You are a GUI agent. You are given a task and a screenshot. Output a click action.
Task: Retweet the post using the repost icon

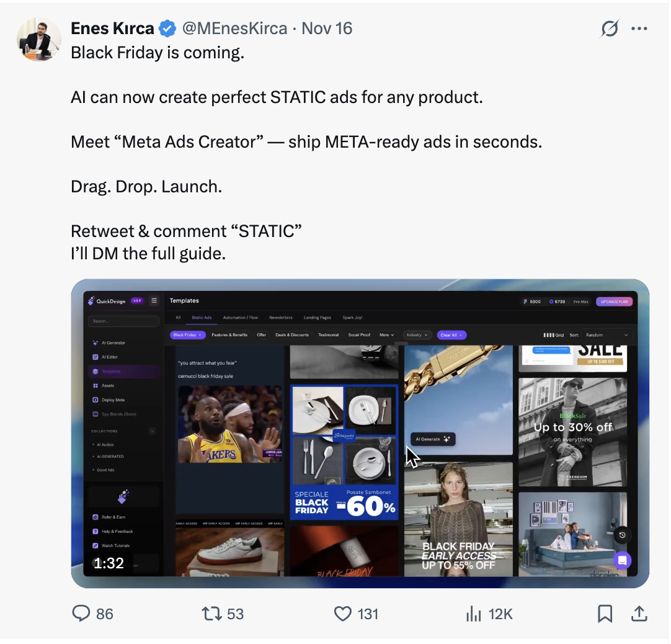[211, 614]
